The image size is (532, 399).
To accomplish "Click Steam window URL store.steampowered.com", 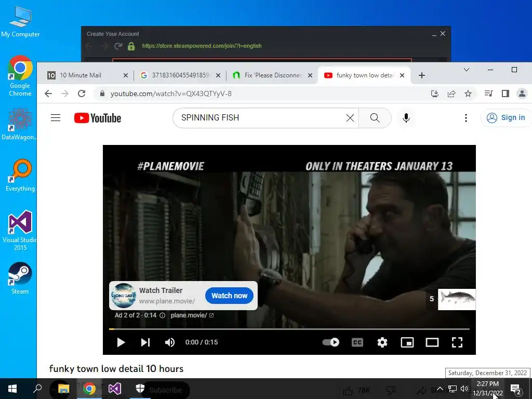I will coord(202,46).
